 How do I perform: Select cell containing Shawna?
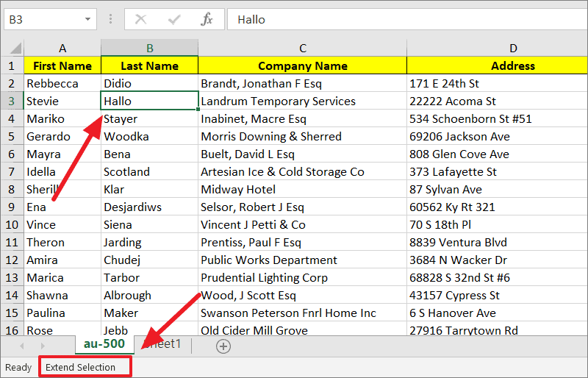(62, 295)
